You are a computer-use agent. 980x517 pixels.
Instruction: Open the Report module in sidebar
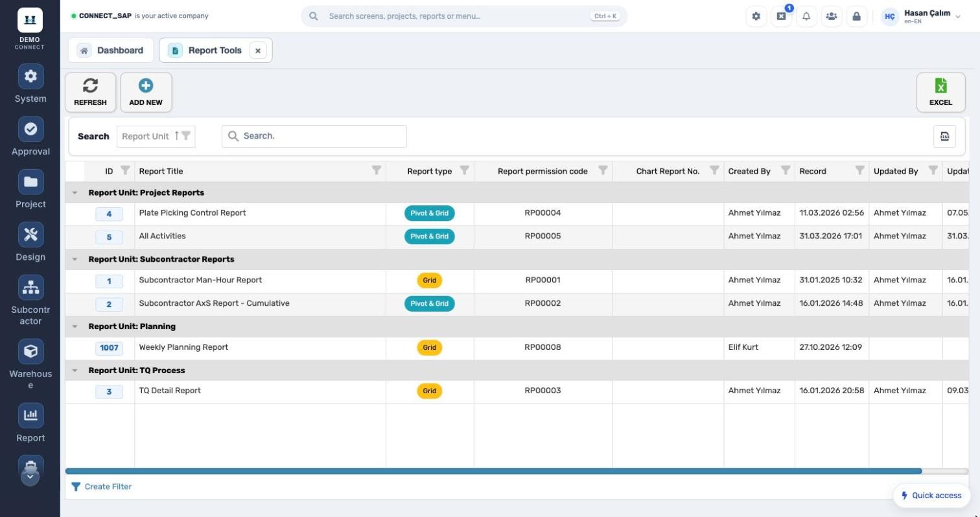click(30, 423)
